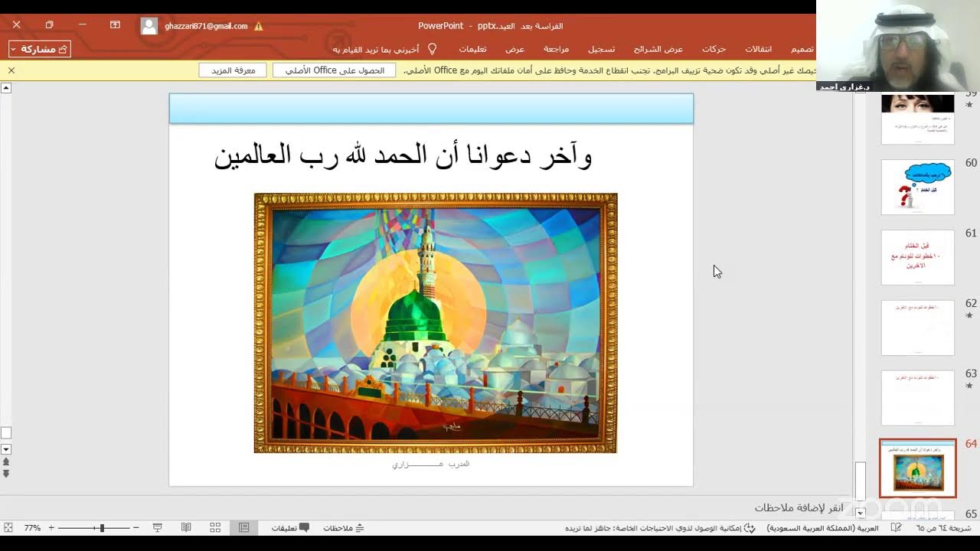The image size is (980, 551).
Task: Select slide 61 thumbnail
Action: [917, 257]
